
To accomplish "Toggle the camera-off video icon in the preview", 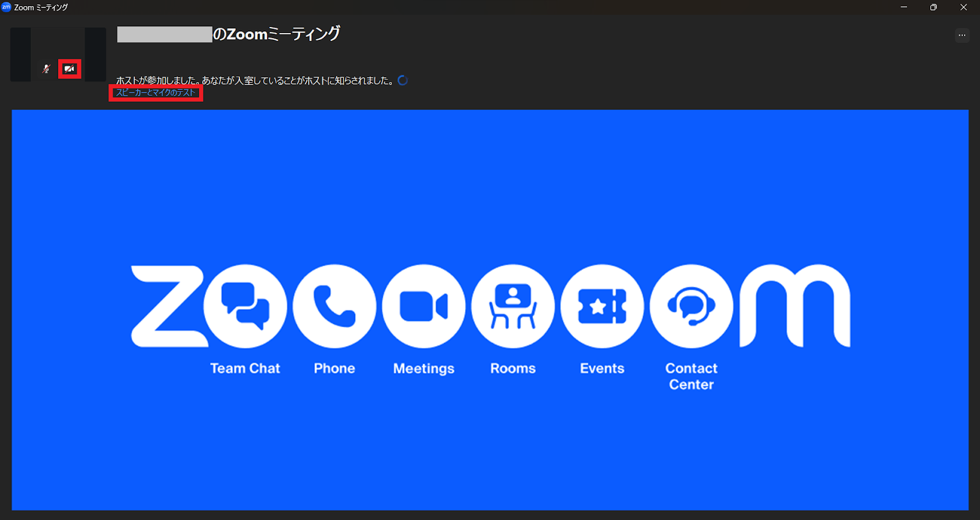I will tap(69, 69).
